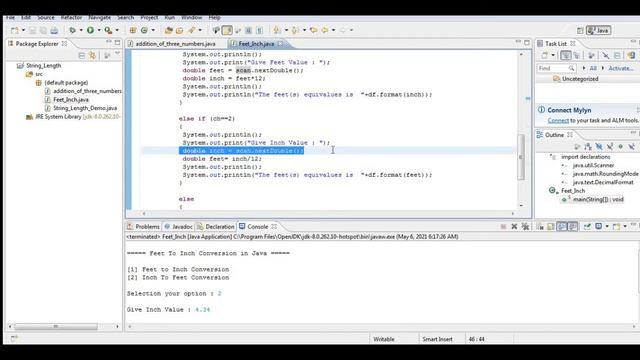The height and width of the screenshot is (360, 640).
Task: Click the New Java Package icon
Action: 133,30
